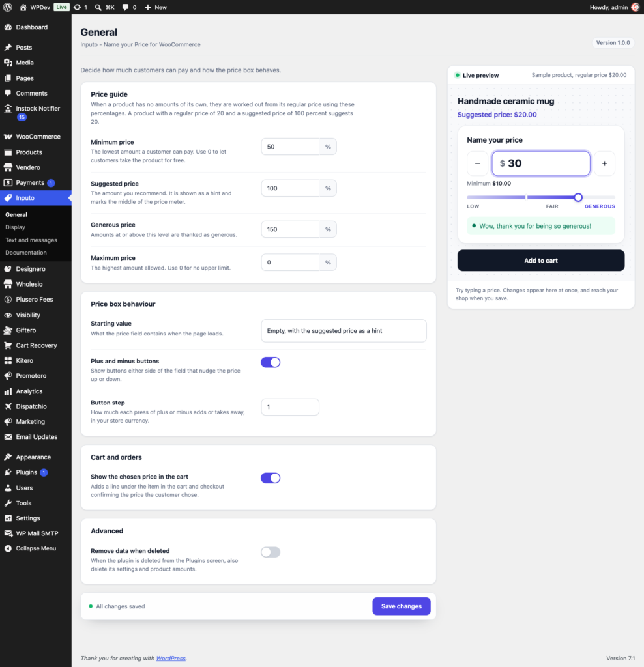Click the Version 1.0.0 badge
This screenshot has width=644, height=667.
pos(613,42)
